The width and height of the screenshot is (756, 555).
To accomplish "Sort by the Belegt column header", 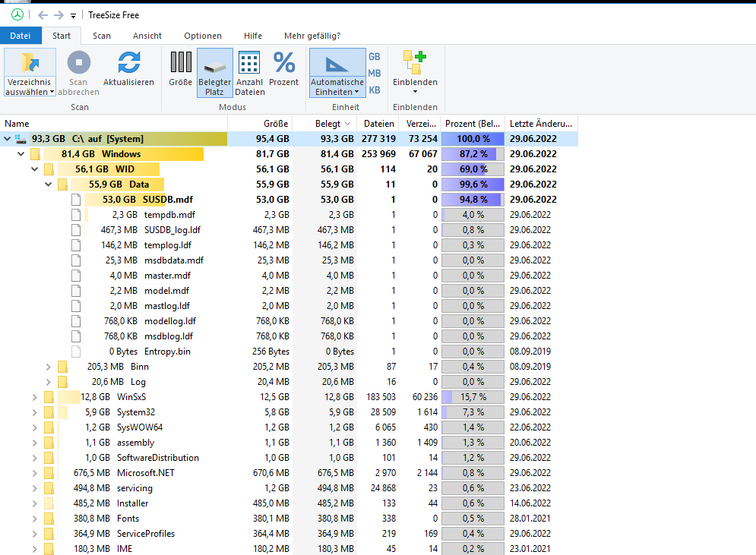I will coord(324,123).
